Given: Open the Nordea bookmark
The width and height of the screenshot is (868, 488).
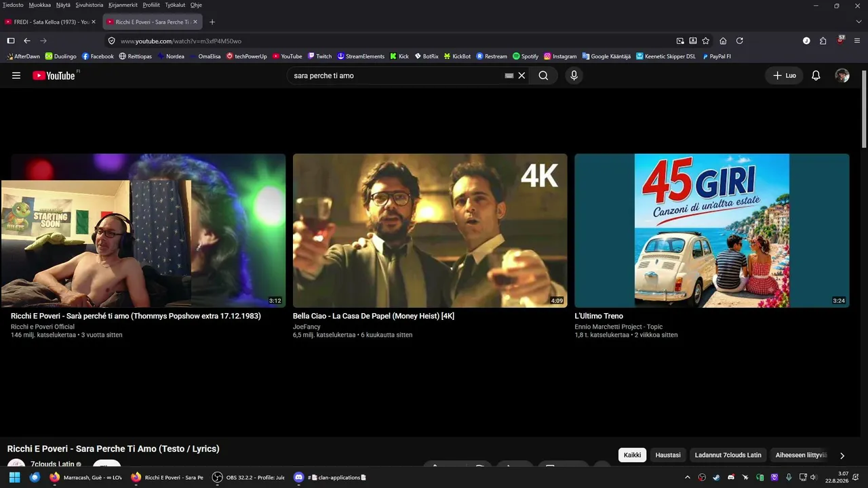Looking at the screenshot, I should 170,56.
